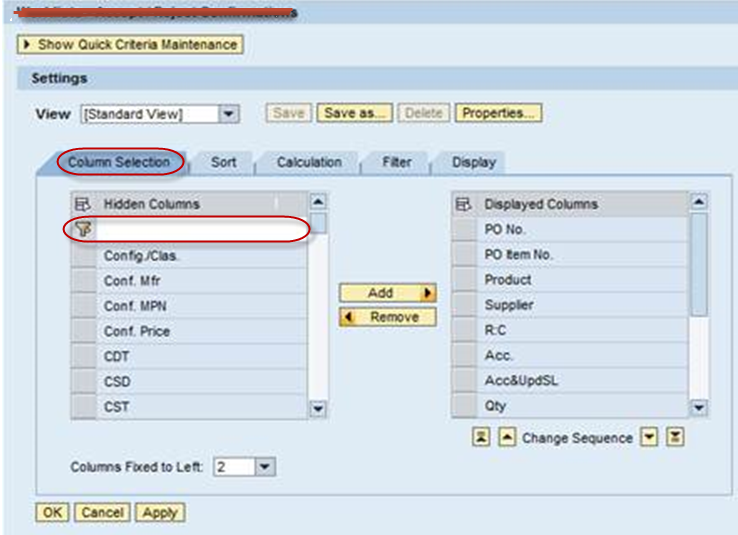This screenshot has height=535, width=738.
Task: Select Conf. Mfr hidden column
Action: [202, 281]
